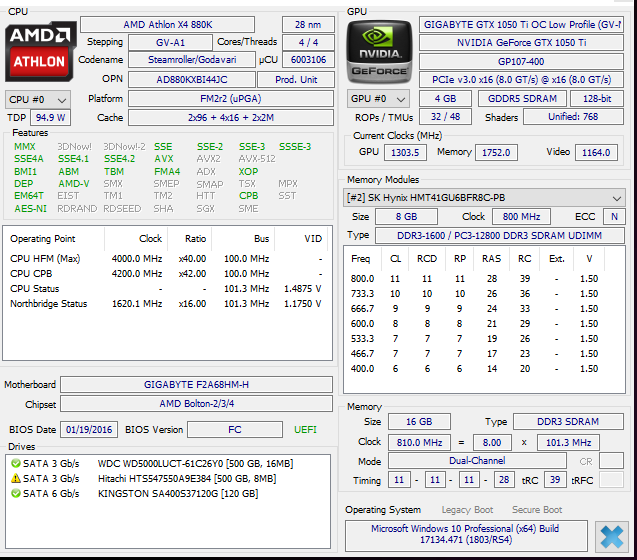The width and height of the screenshot is (637, 560).
Task: Click the FM2r2 (uPGA) platform field
Action: [231, 99]
